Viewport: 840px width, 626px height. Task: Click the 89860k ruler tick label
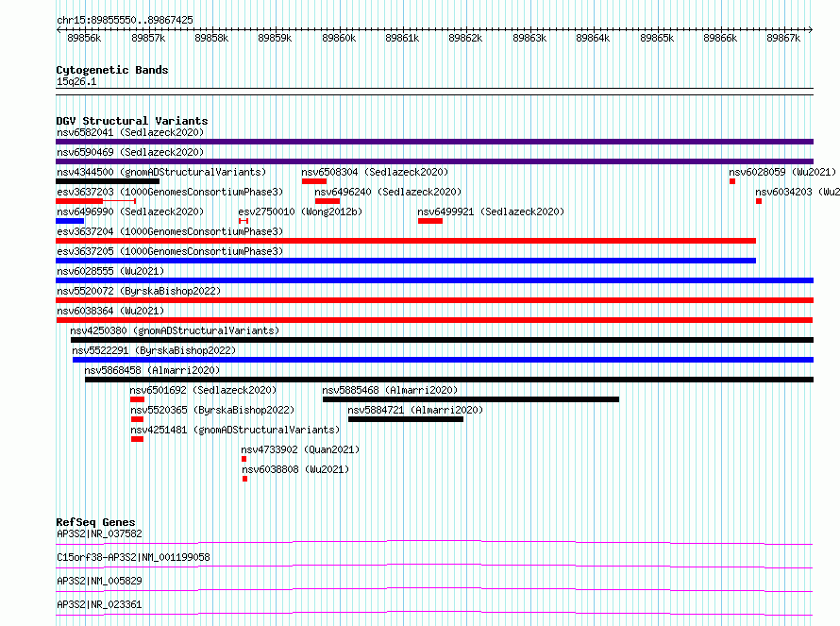coord(339,38)
